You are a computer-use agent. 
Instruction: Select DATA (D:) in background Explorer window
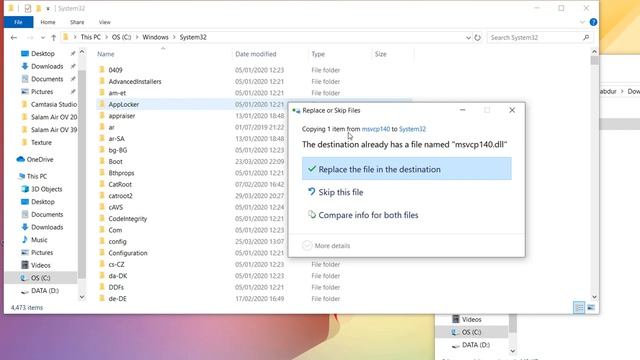[x=476, y=345]
